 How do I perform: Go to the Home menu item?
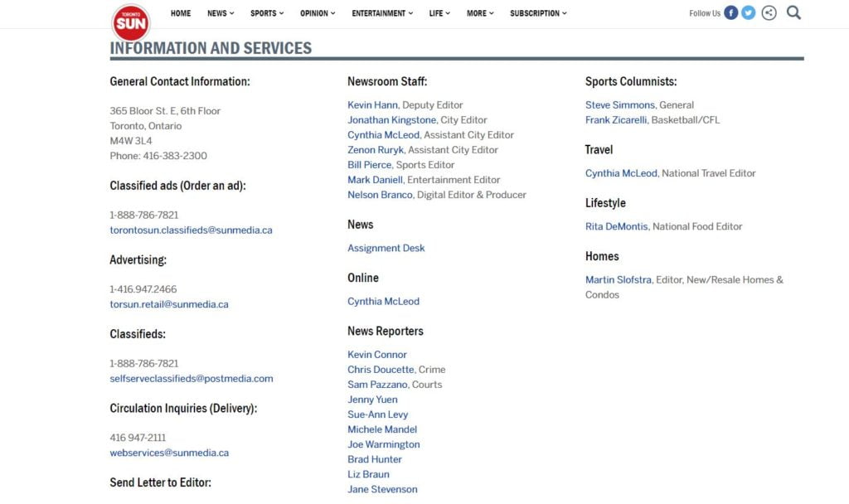(180, 13)
